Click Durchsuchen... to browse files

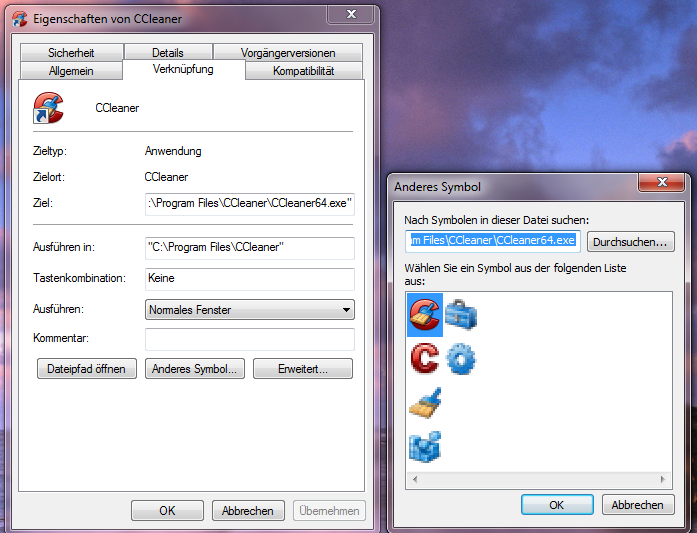pyautogui.click(x=630, y=242)
